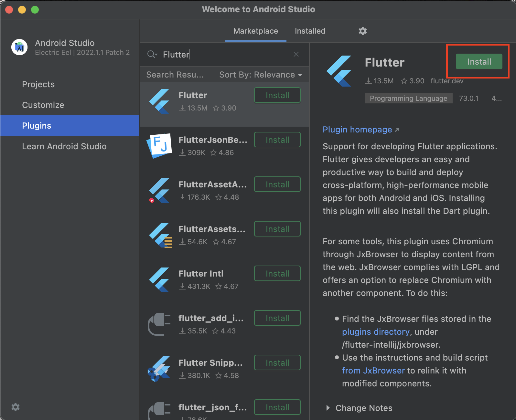Image resolution: width=516 pixels, height=420 pixels.
Task: Click the Flutter Snippets plugin icon
Action: coord(159,369)
